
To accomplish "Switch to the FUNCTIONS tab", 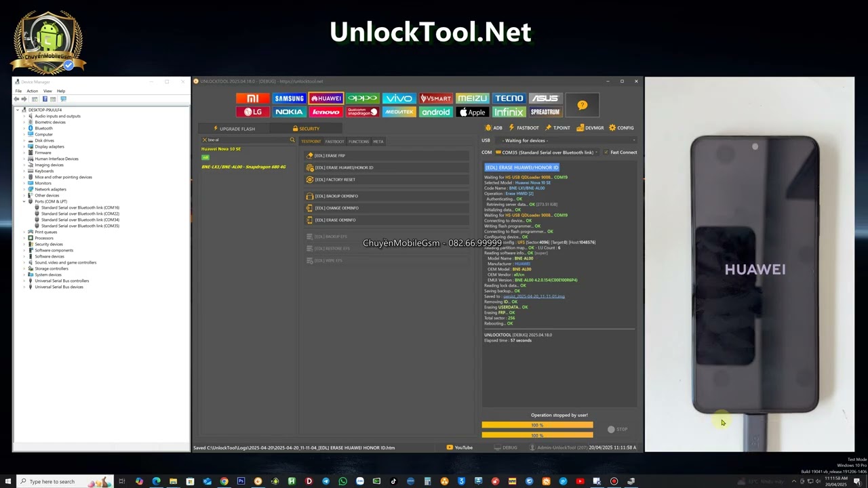I will click(x=359, y=142).
